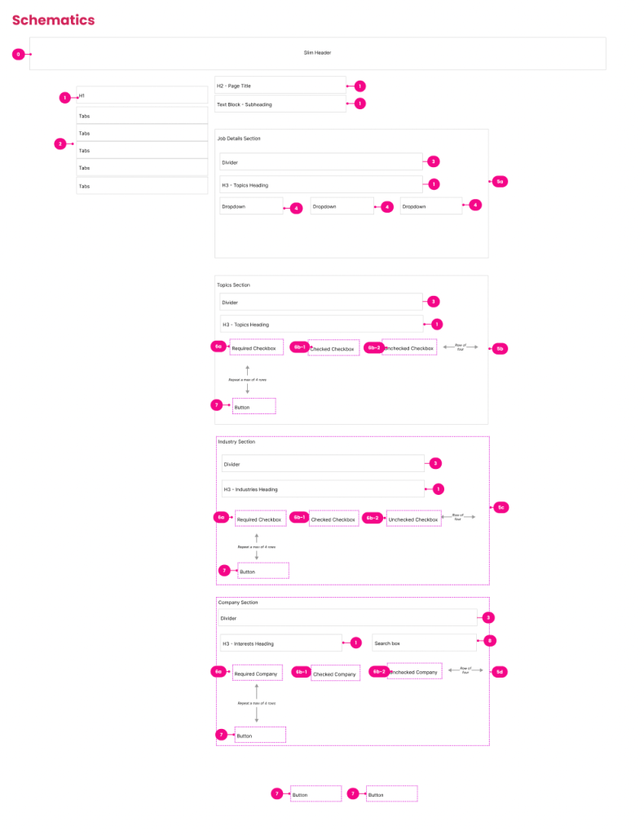This screenshot has width=644, height=835.
Task: Click the 5d badge next to Company Section
Action: 501,672
